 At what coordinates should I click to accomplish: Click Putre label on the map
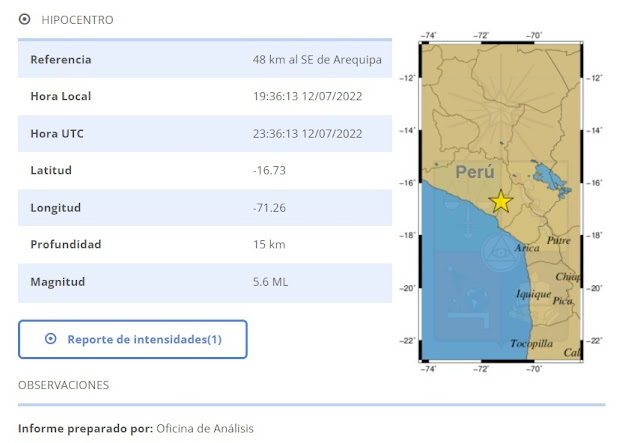click(x=559, y=240)
